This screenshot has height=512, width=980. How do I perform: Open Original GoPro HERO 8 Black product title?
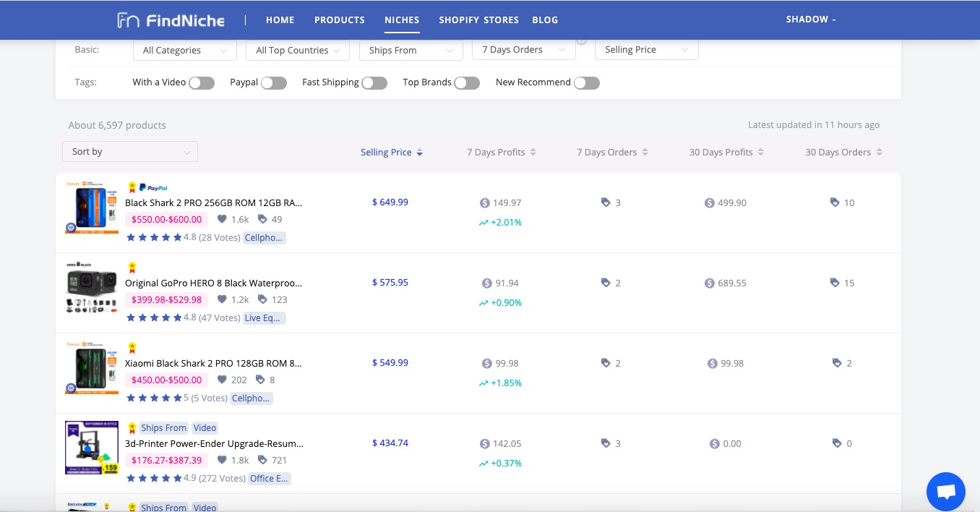coord(214,283)
